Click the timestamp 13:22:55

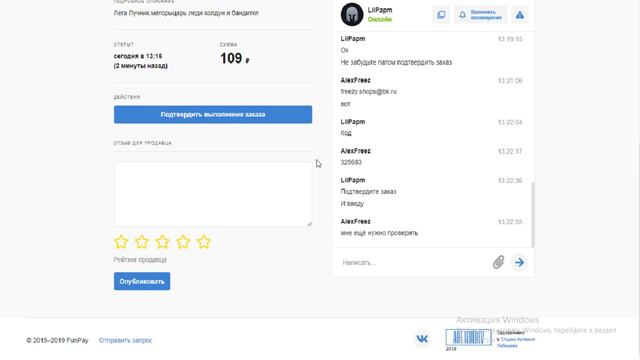[x=510, y=222]
